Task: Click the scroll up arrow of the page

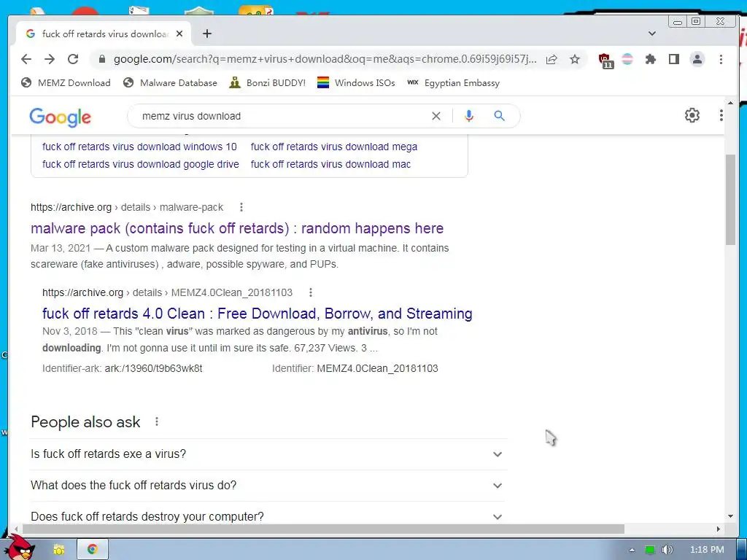Action: pos(730,103)
